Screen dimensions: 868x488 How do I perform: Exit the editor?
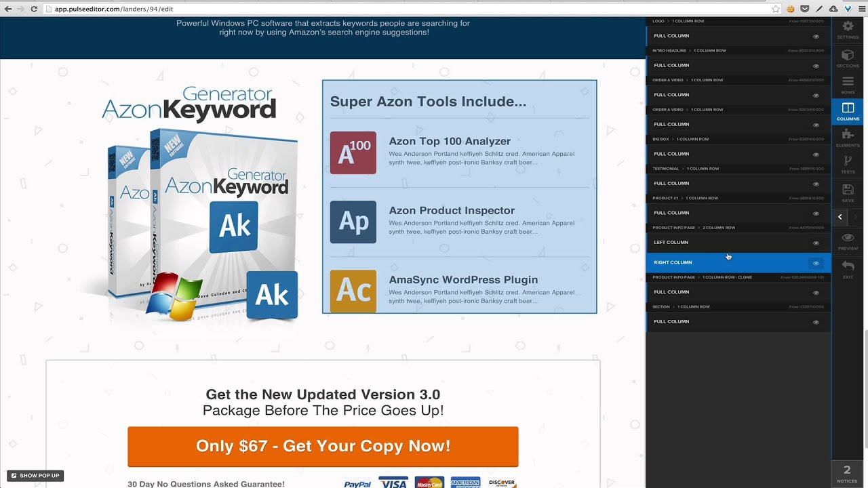click(848, 270)
